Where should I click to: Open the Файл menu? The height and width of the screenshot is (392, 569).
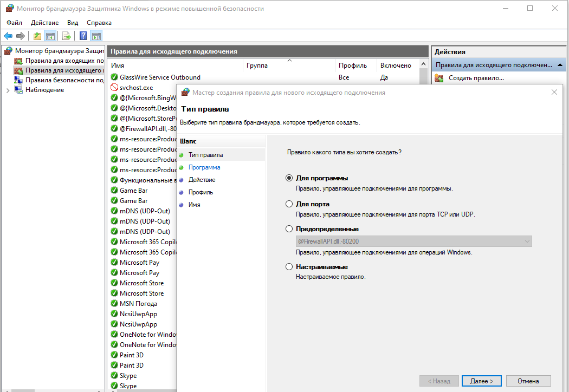(14, 23)
